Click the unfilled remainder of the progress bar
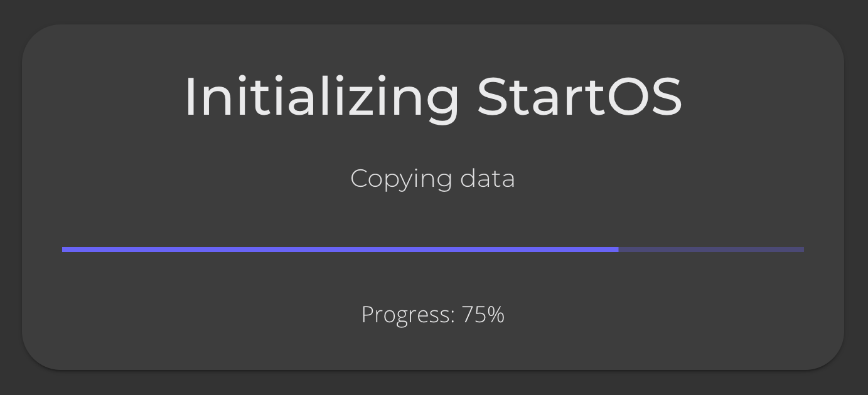 pos(711,250)
